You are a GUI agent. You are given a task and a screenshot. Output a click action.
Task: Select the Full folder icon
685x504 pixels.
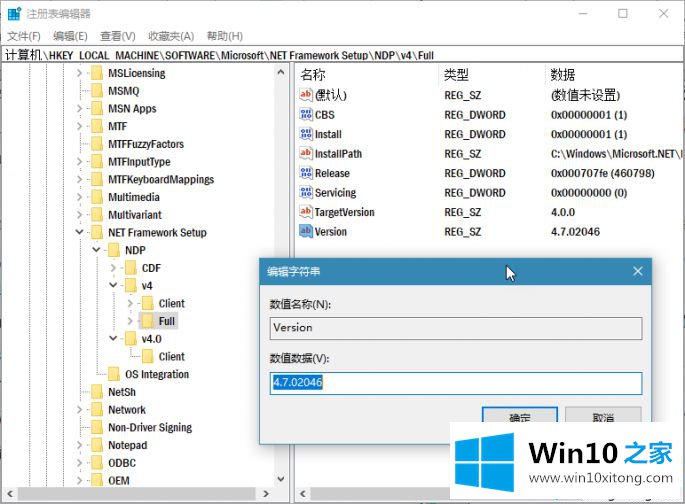click(x=148, y=321)
